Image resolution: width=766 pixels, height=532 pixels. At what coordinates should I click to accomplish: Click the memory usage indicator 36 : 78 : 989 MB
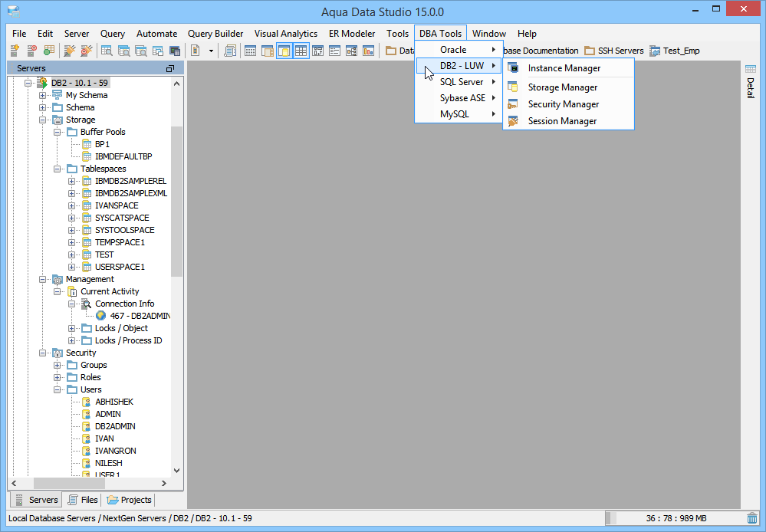[676, 518]
